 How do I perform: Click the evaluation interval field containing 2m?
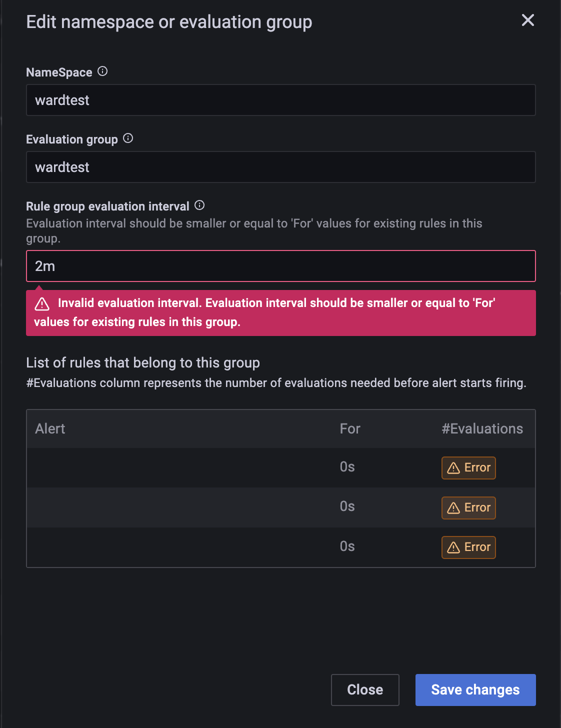point(280,266)
